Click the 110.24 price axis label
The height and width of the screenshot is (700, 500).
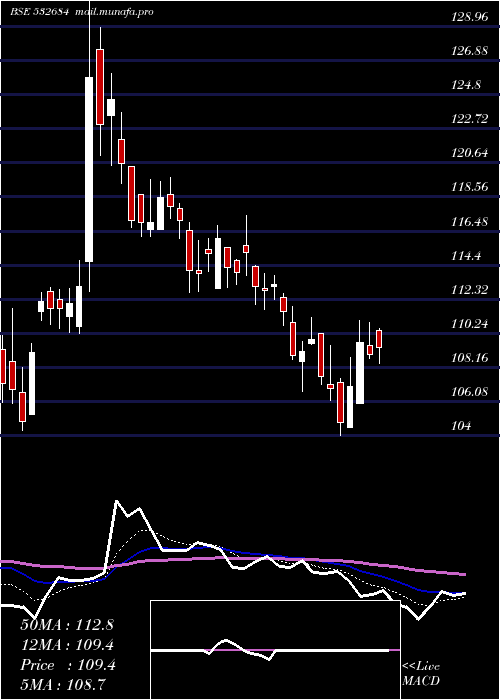click(470, 324)
